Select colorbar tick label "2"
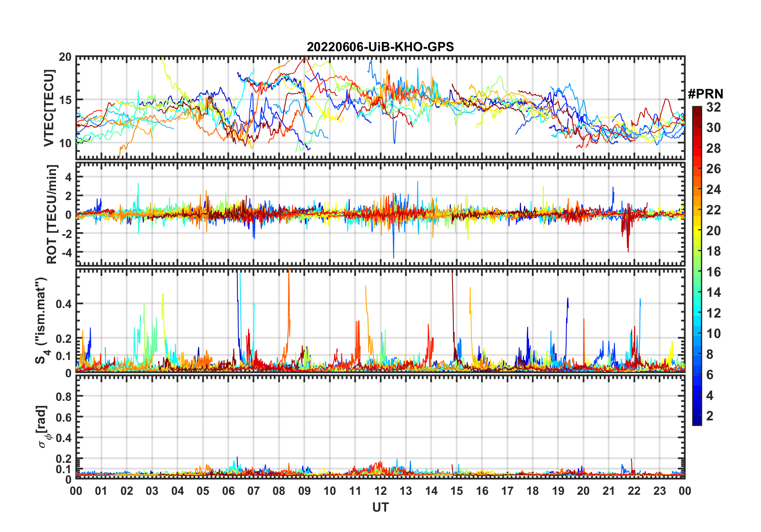Screen dimensions: 761x532 [710, 416]
